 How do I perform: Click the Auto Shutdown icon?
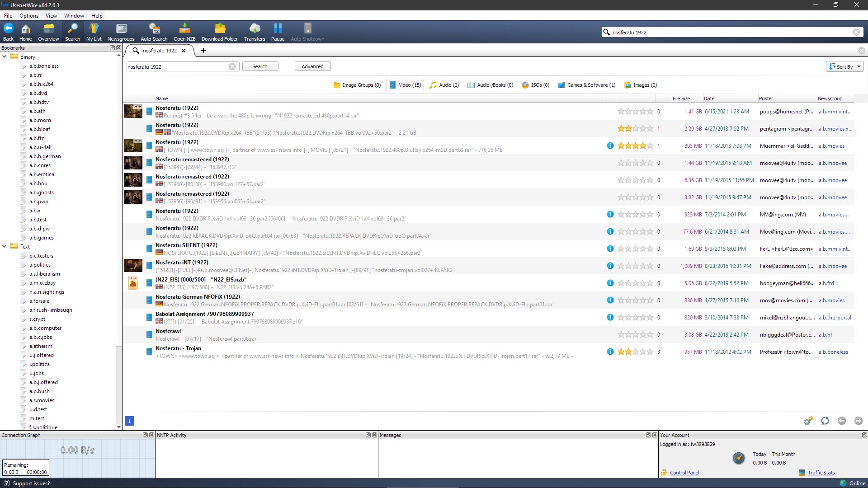pos(307,32)
